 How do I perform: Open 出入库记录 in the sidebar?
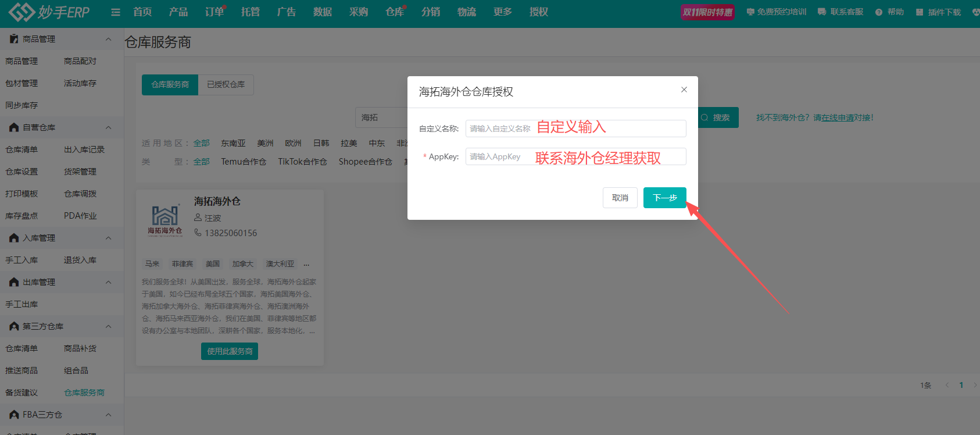[84, 149]
